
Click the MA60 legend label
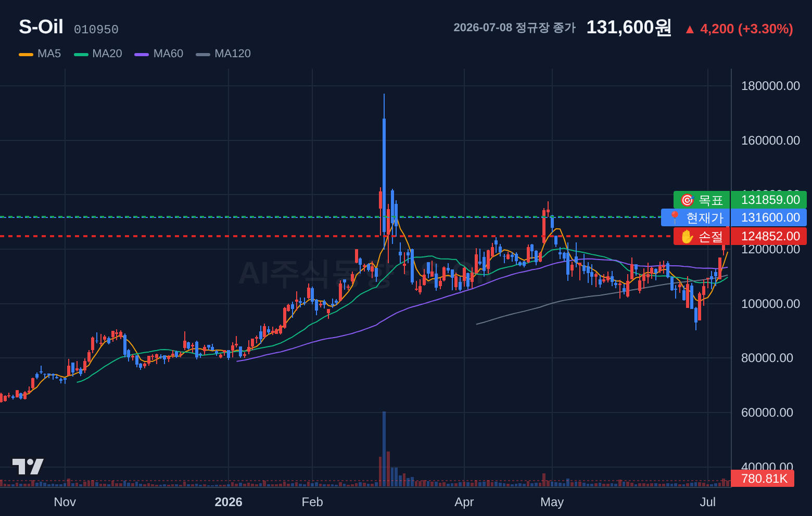click(x=168, y=54)
